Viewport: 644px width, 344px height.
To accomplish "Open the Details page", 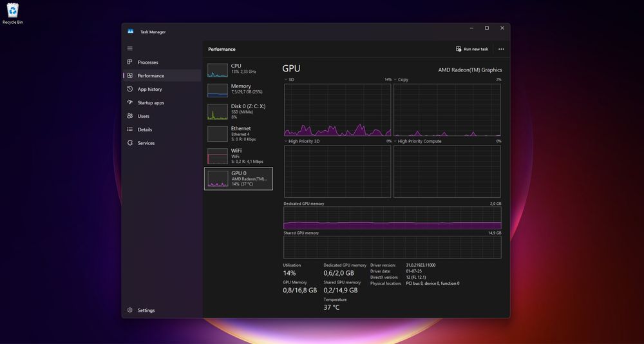I will coord(162,129).
